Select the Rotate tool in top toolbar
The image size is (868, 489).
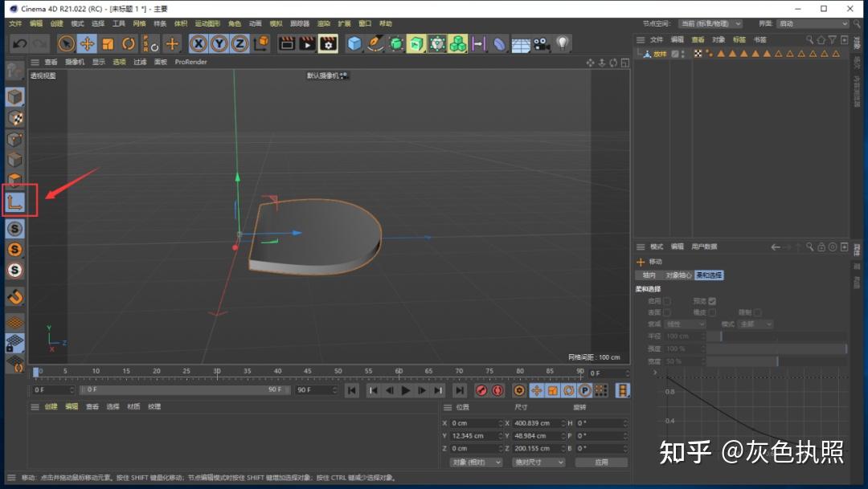click(129, 43)
